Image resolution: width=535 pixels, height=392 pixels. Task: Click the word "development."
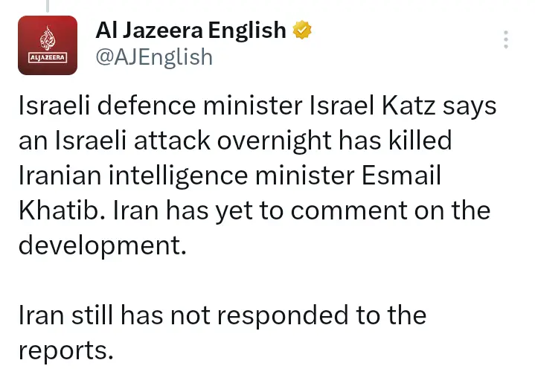(x=102, y=245)
